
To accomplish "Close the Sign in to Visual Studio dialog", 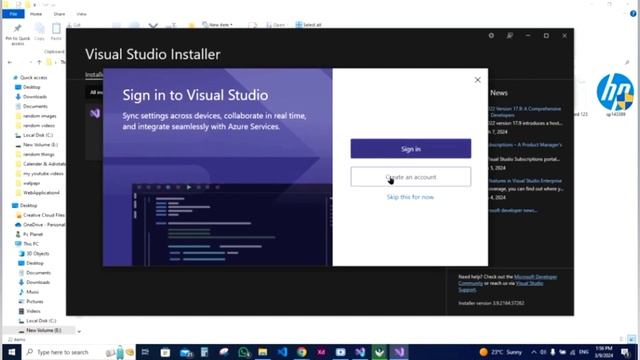I will click(478, 80).
